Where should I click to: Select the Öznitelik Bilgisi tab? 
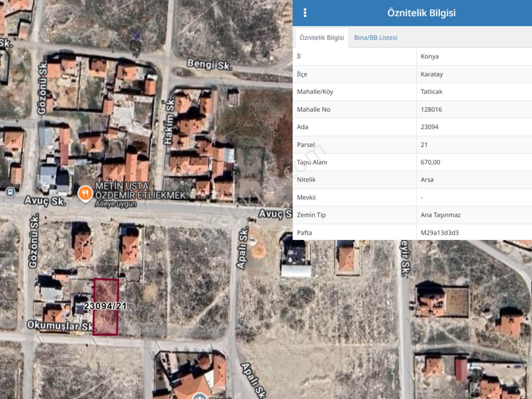tap(322, 38)
